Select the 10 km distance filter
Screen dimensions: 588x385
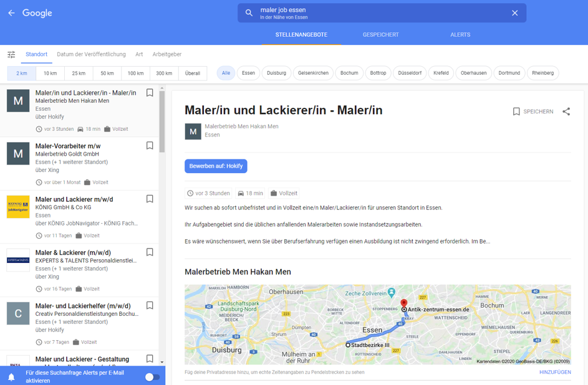click(51, 73)
